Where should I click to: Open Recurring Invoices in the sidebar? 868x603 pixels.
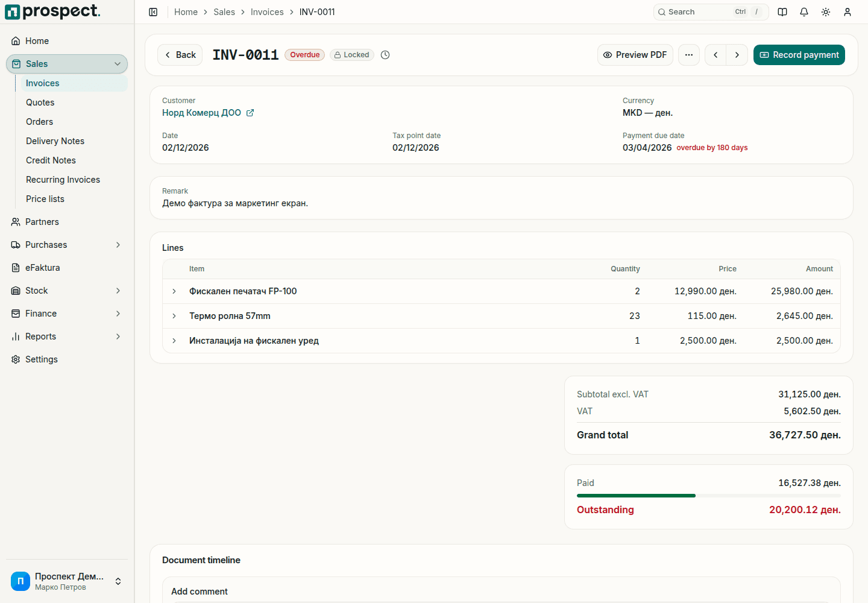[74, 180]
